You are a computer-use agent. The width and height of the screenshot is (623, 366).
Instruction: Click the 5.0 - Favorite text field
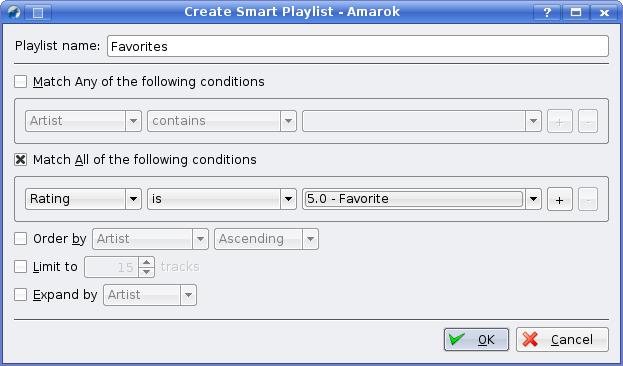[414, 199]
